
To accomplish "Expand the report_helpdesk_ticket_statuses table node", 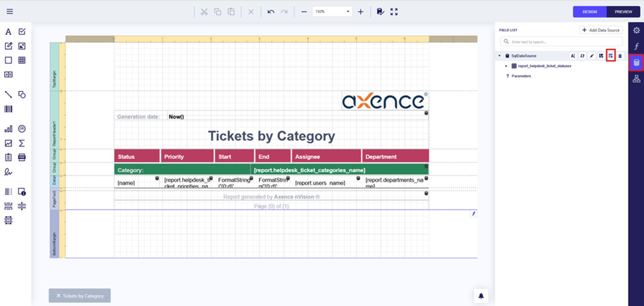I will (x=506, y=66).
